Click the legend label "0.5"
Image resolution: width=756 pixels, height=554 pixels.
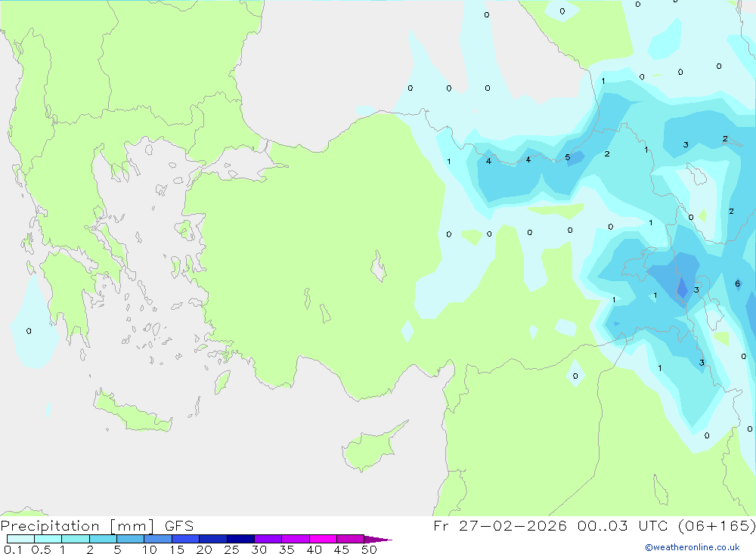point(41,549)
